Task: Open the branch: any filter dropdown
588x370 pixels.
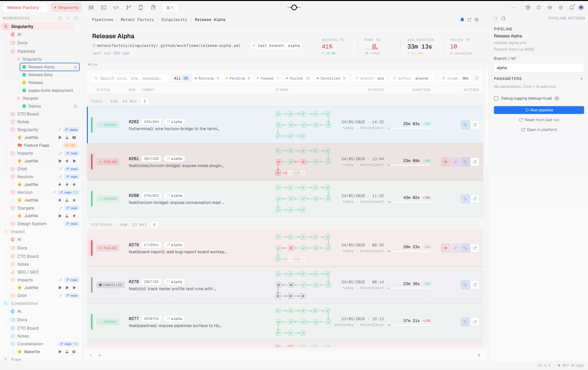Action: click(x=370, y=78)
